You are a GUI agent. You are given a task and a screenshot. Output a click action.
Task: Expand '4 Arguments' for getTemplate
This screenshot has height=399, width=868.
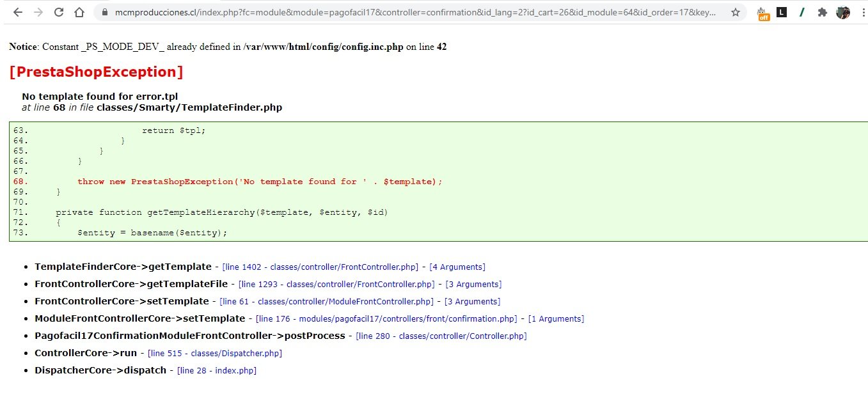[457, 267]
